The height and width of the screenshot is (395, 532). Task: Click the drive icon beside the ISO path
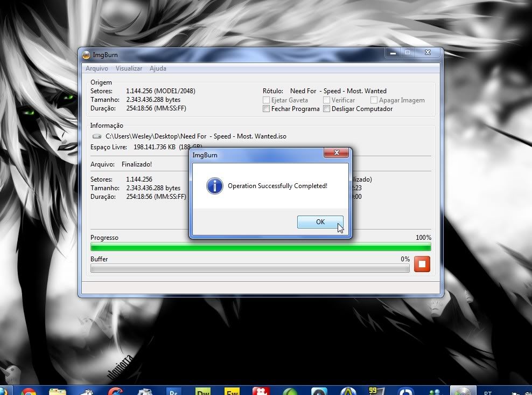click(x=97, y=137)
